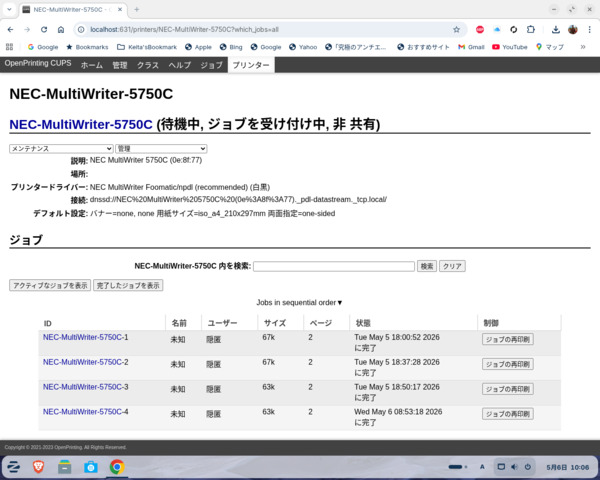The width and height of the screenshot is (600, 480).
Task: Toggle Jobs in sequential order sorting
Action: (x=299, y=302)
